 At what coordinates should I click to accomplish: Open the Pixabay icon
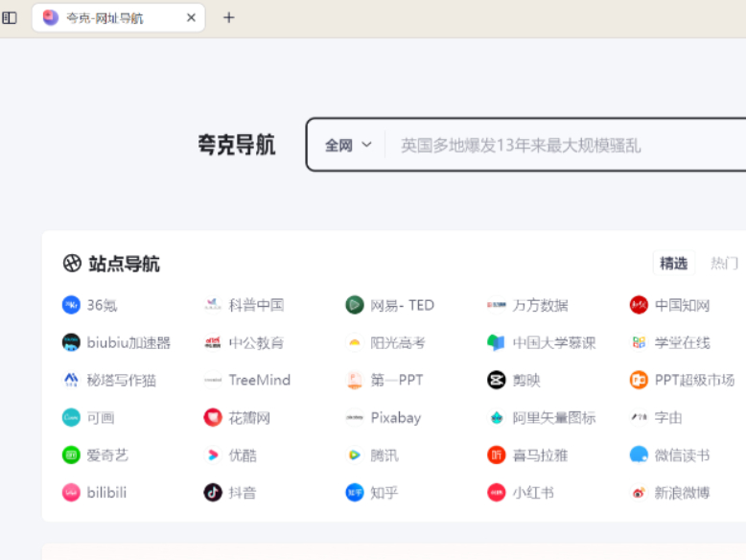click(x=355, y=417)
